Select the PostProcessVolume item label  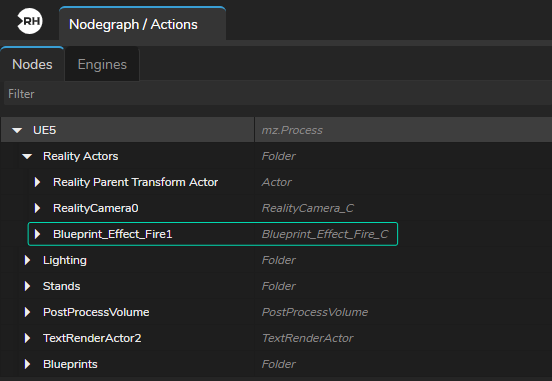96,312
